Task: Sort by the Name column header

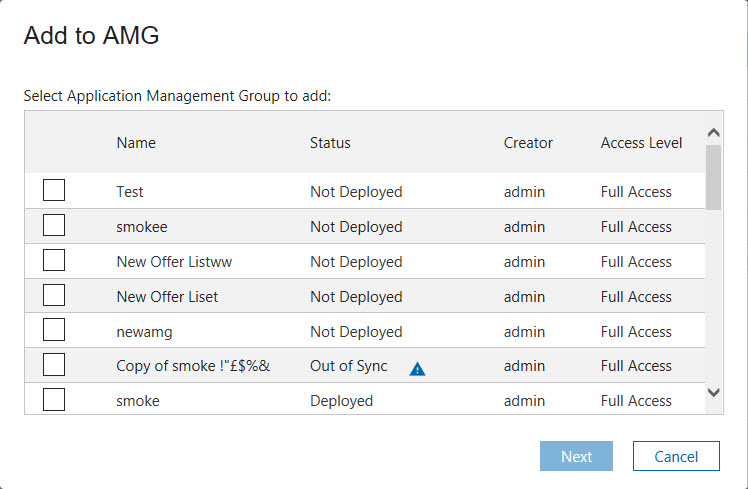Action: click(x=136, y=143)
